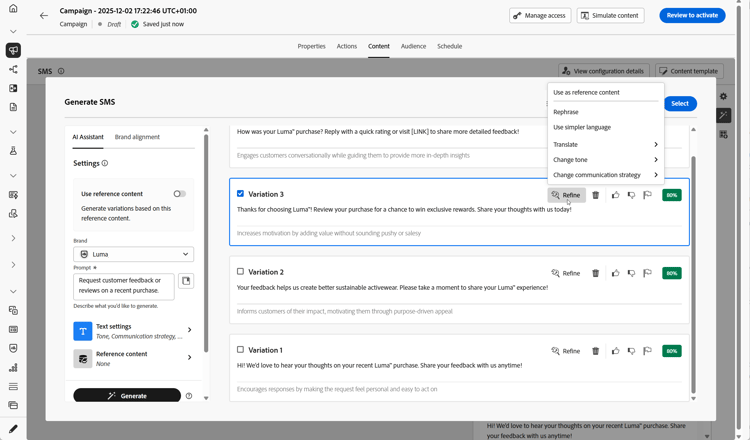This screenshot has width=750, height=440.
Task: Click Refine for Variation 3
Action: (x=566, y=195)
